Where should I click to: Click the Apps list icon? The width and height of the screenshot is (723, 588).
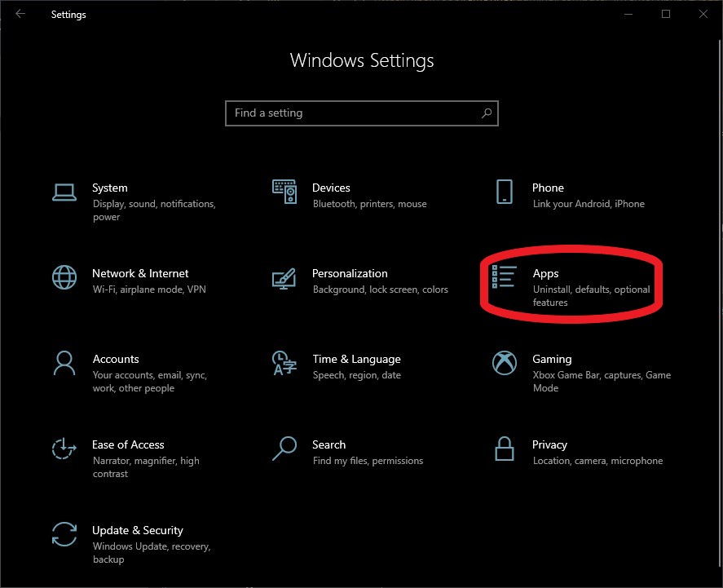(x=504, y=276)
